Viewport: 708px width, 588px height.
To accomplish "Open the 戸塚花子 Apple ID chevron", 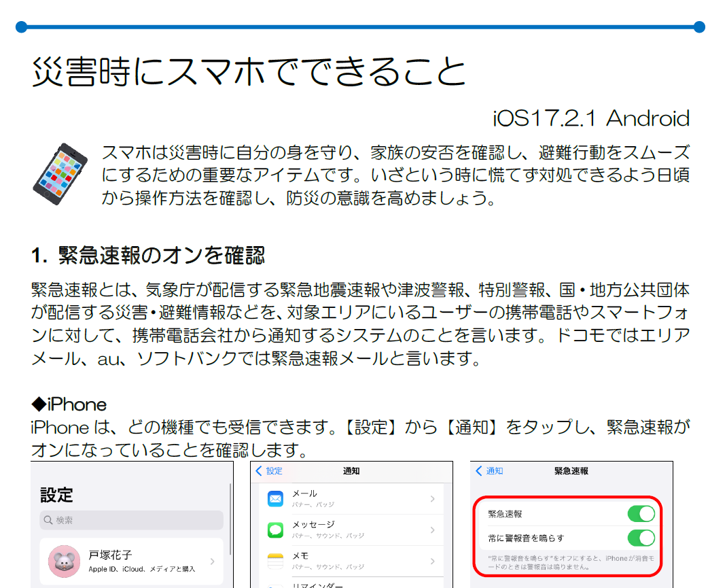I will pyautogui.click(x=213, y=561).
